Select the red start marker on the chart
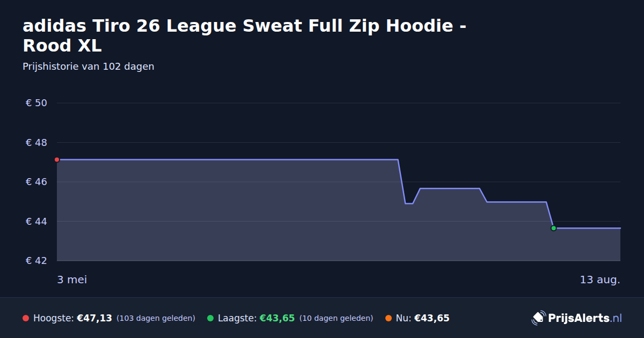The image size is (644, 338). pos(57,160)
